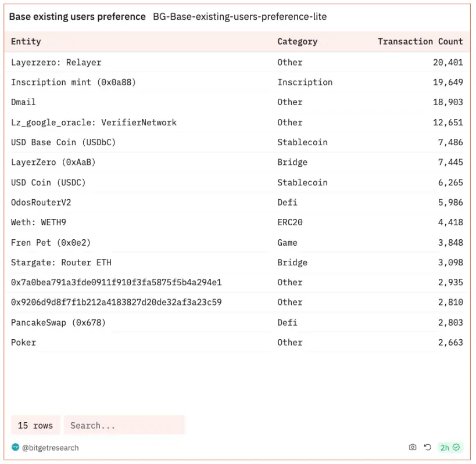Viewport: 476px width, 464px height.
Task: Open the Base existing users preference title
Action: click(x=77, y=17)
